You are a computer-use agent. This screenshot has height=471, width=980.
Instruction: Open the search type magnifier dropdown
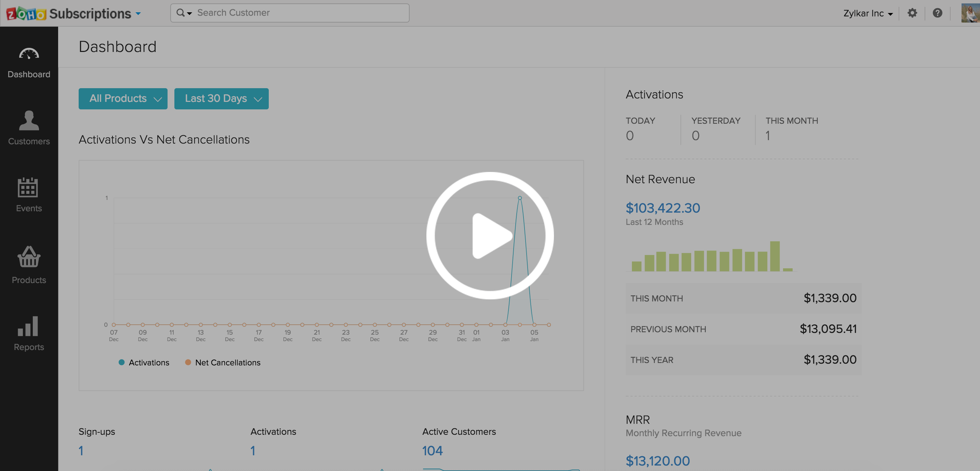(184, 13)
